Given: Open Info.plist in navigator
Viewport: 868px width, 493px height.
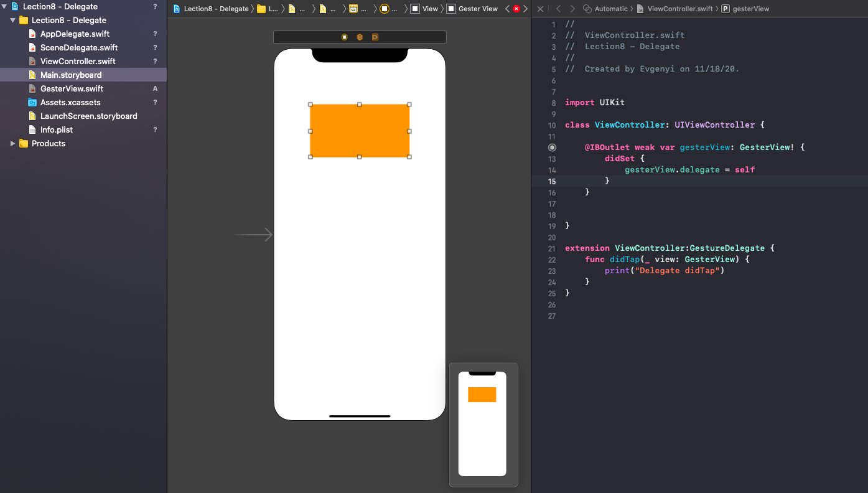Looking at the screenshot, I should coord(83,129).
